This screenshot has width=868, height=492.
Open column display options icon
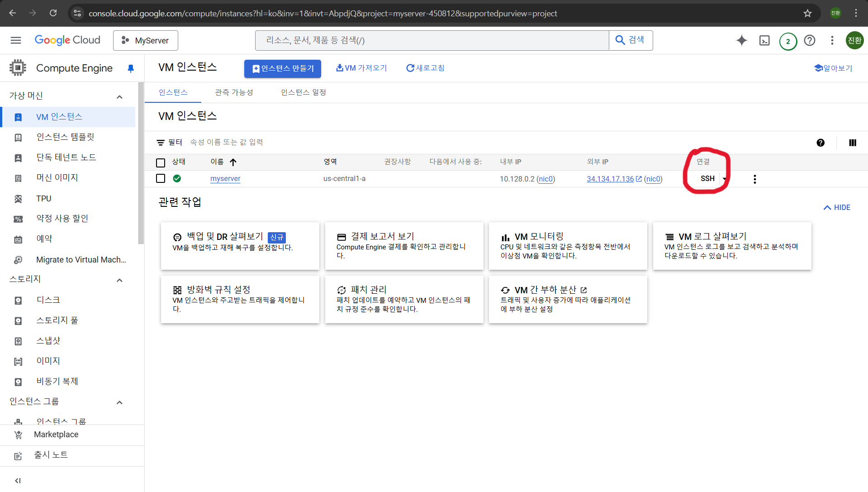(x=853, y=143)
